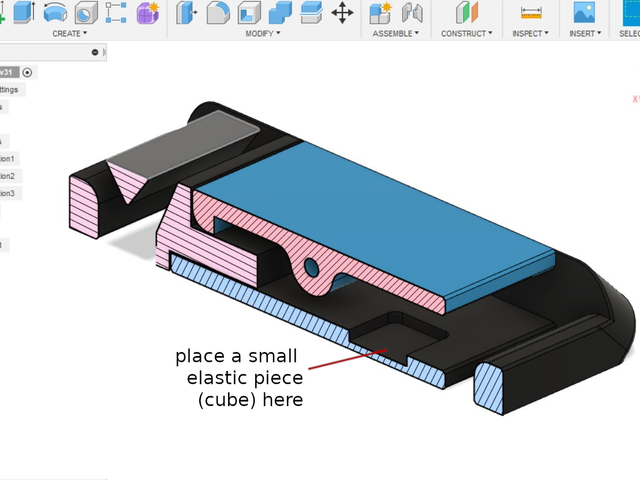Select the Offset Face tool icon
The width and height of the screenshot is (640, 480).
311,12
